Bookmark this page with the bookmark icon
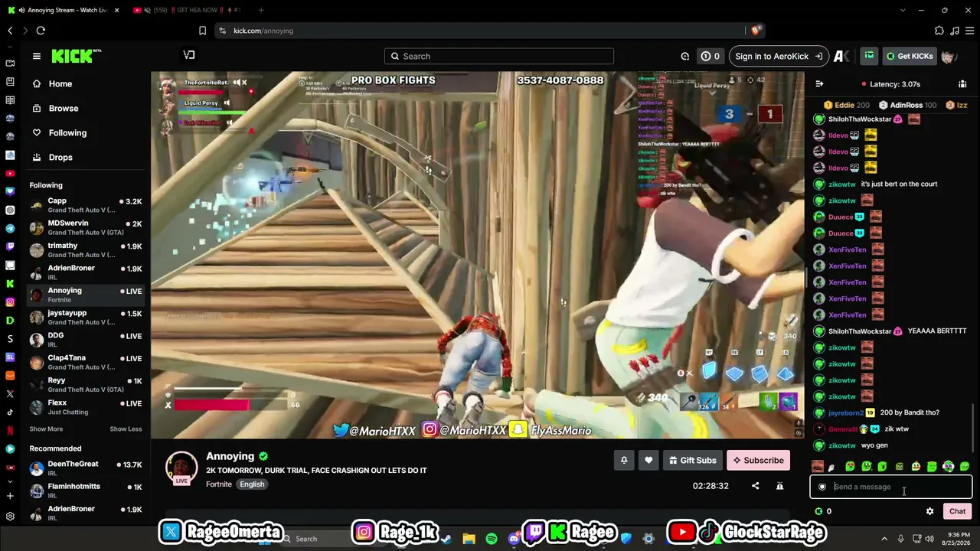980x551 pixels. click(x=202, y=31)
